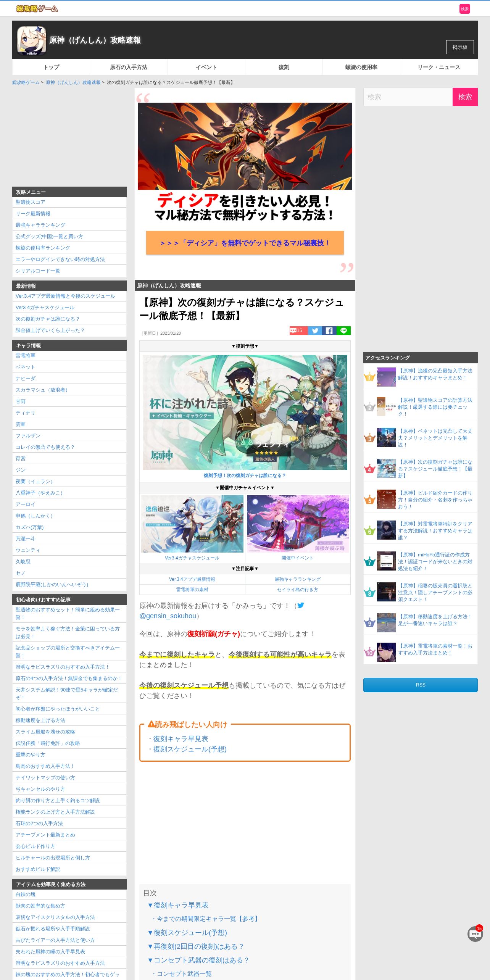Focus the sidebar 検索 search input field

pyautogui.click(x=408, y=97)
